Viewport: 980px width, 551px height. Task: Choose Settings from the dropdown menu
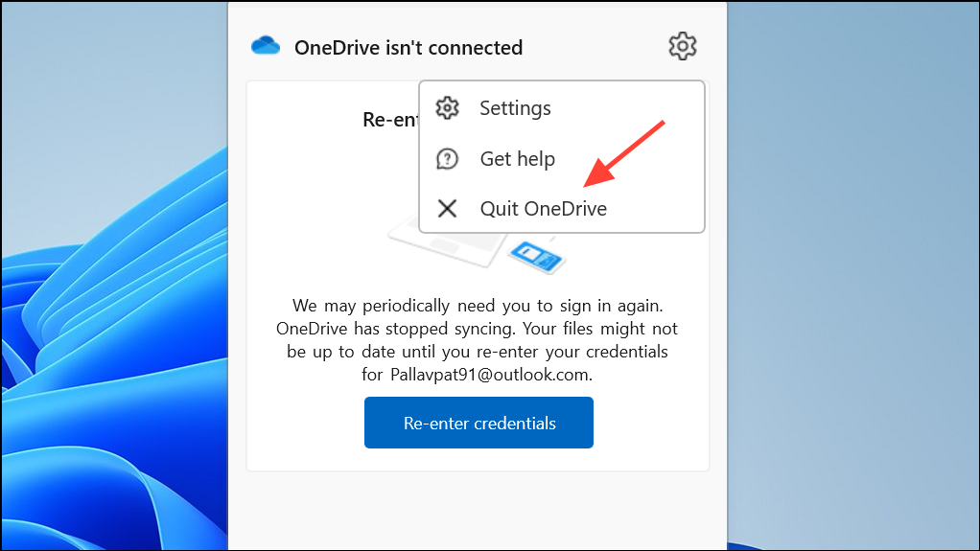tap(562, 108)
